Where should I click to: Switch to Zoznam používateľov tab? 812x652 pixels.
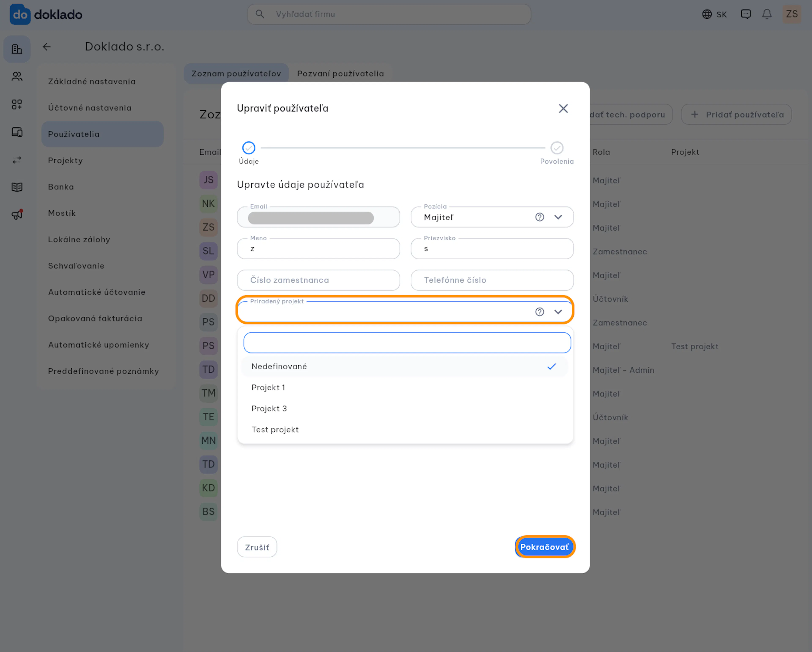pyautogui.click(x=236, y=73)
